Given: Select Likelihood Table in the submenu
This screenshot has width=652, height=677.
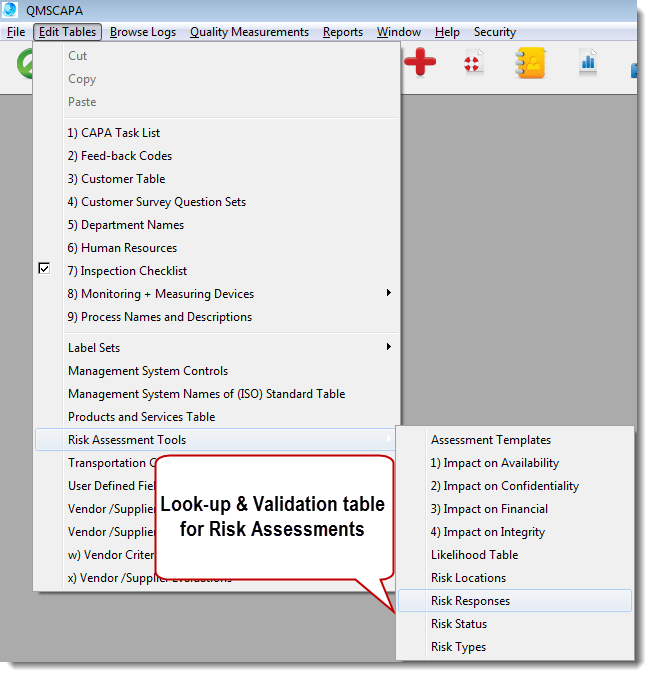Looking at the screenshot, I should pyautogui.click(x=474, y=555).
